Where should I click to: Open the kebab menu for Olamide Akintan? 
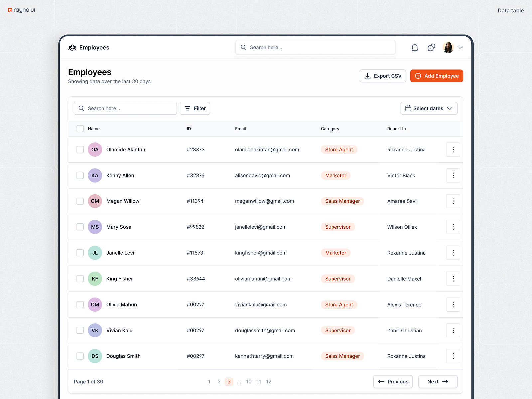[x=453, y=150]
